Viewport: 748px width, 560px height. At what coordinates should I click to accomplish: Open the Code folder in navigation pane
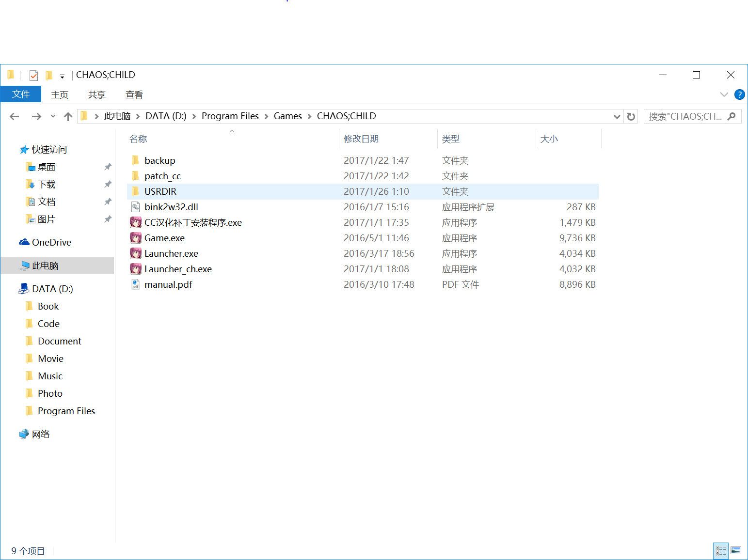48,324
